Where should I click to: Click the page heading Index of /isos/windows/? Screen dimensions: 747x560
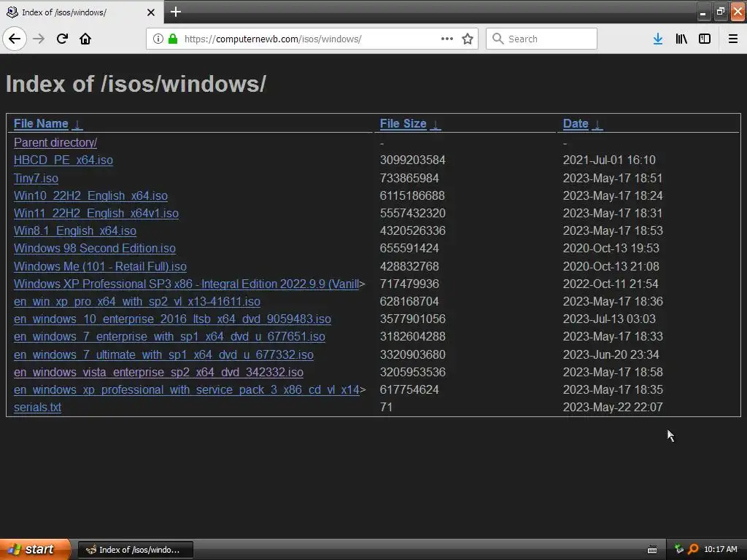136,84
